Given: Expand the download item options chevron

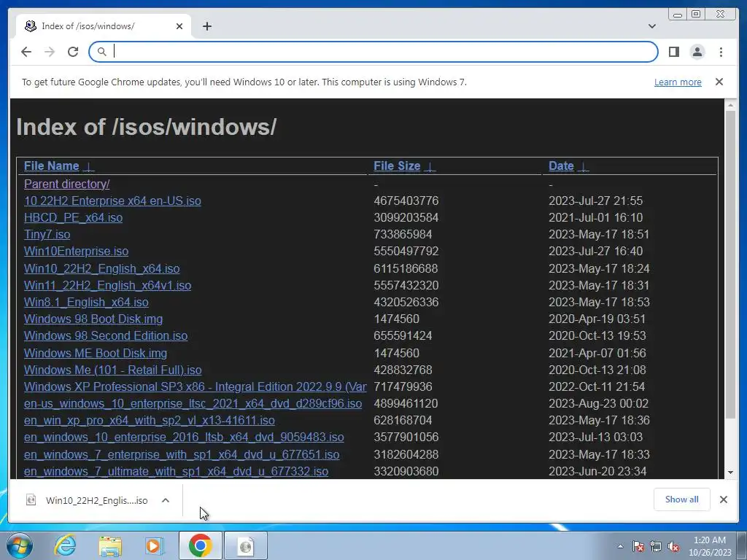Looking at the screenshot, I should [x=166, y=500].
